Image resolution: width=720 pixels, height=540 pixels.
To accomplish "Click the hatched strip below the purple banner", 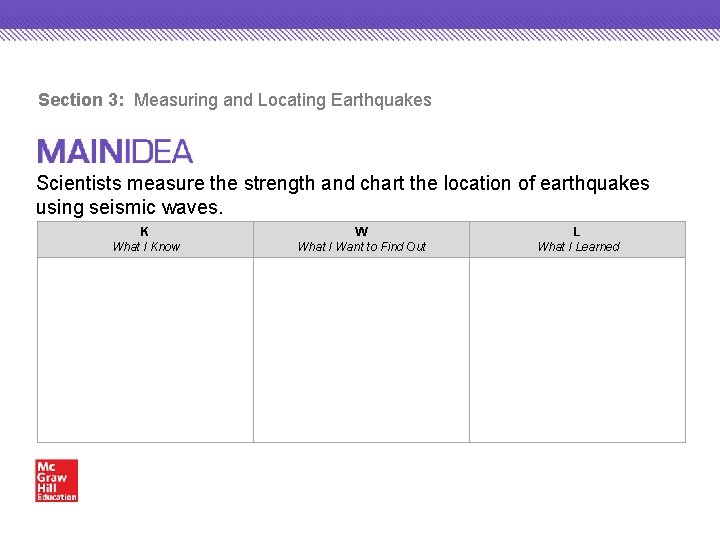I will tap(360, 34).
